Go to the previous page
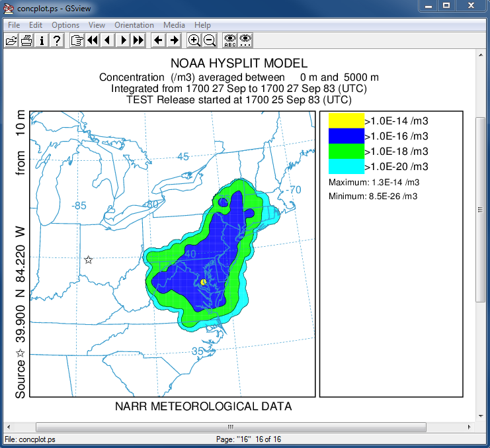 tap(107, 40)
